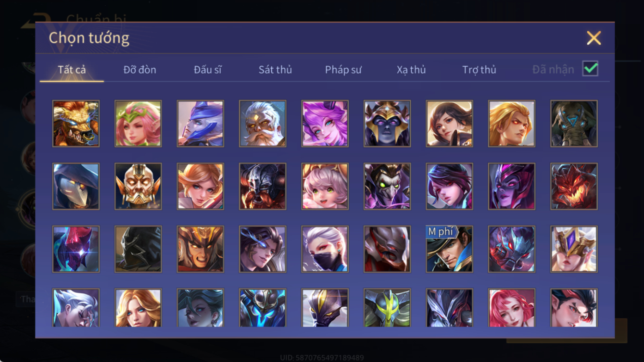Filter heroes by Đấu sĩ

pyautogui.click(x=208, y=70)
